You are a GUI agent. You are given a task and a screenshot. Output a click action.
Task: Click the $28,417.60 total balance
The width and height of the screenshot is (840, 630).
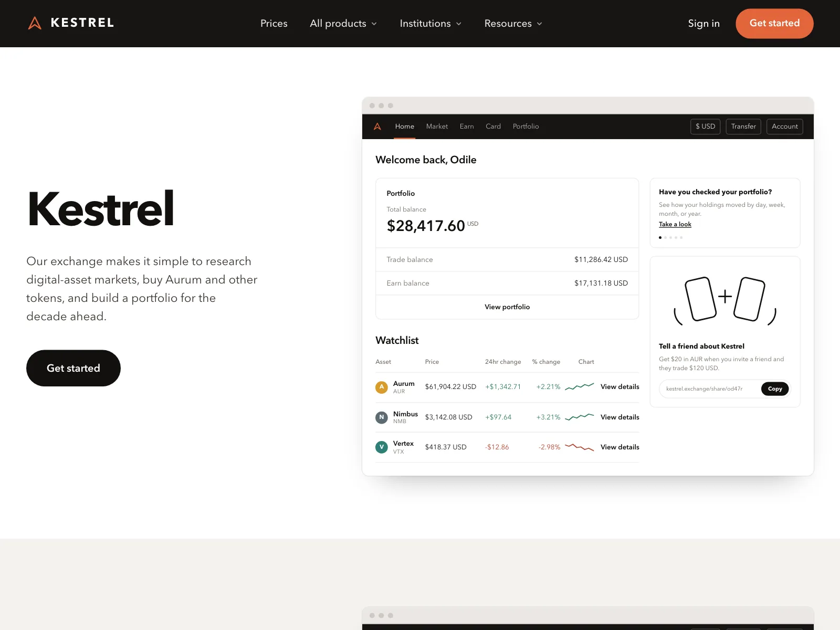pos(426,226)
